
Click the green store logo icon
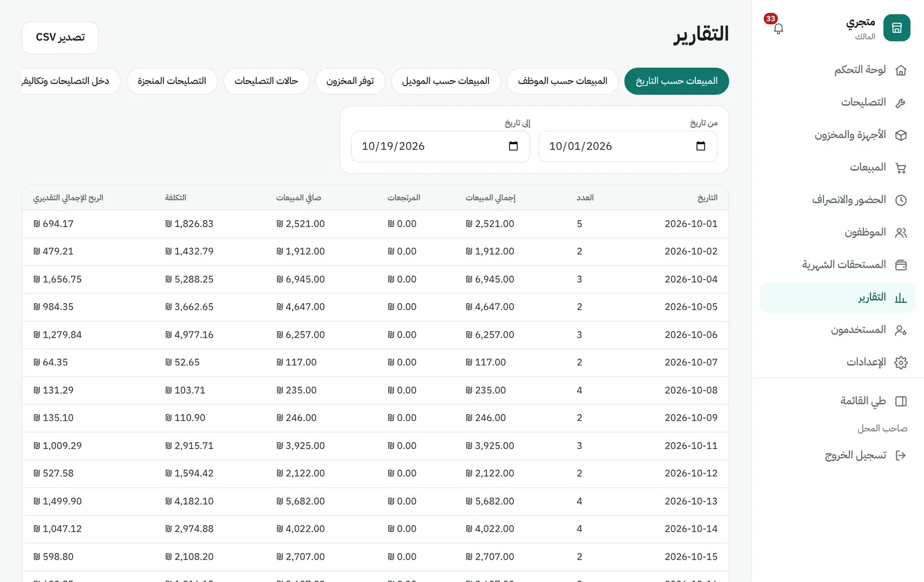[897, 28]
